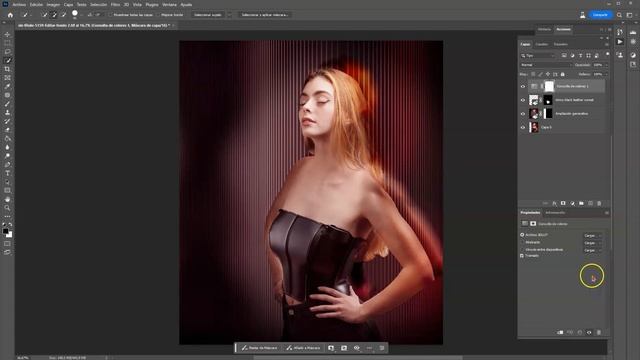The width and height of the screenshot is (640, 360).
Task: Select the Eyedropper tool
Action: point(7,87)
